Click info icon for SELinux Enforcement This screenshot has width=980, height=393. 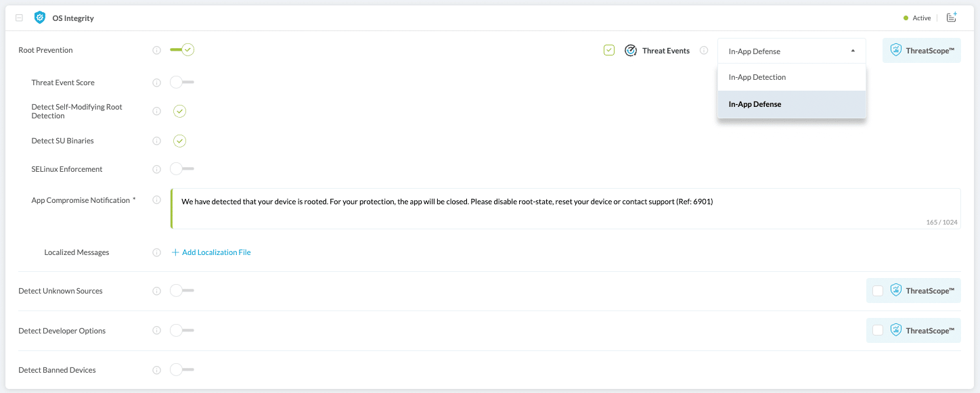pyautogui.click(x=157, y=169)
